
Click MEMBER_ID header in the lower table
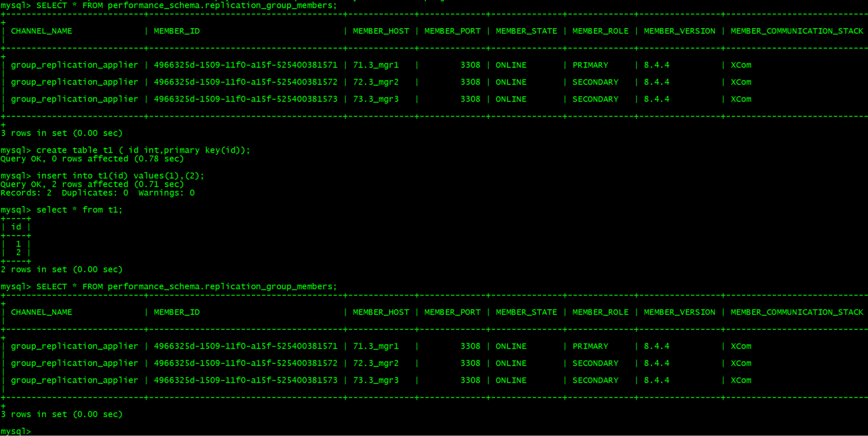pyautogui.click(x=177, y=312)
